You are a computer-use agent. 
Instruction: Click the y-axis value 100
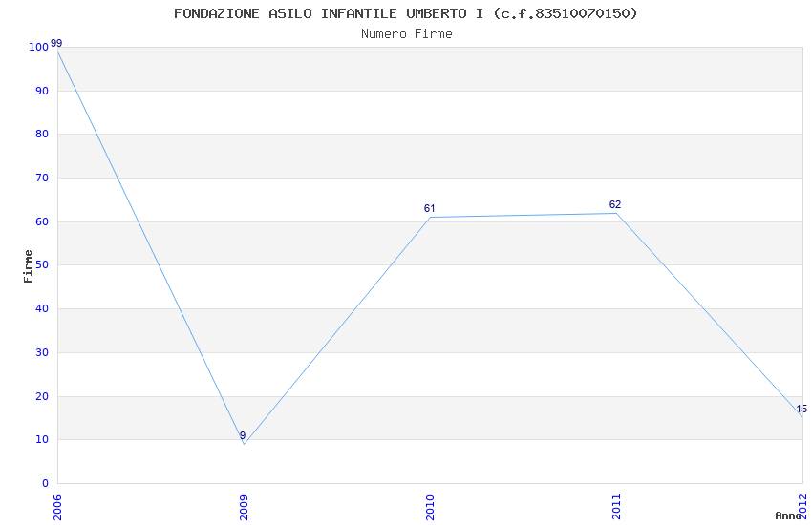pyautogui.click(x=39, y=47)
